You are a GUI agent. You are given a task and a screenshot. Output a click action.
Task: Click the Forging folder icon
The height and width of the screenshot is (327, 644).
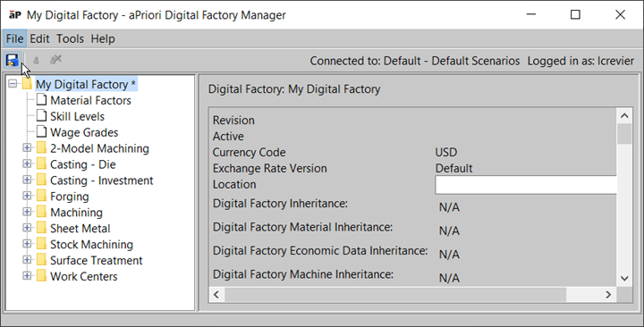pos(41,196)
